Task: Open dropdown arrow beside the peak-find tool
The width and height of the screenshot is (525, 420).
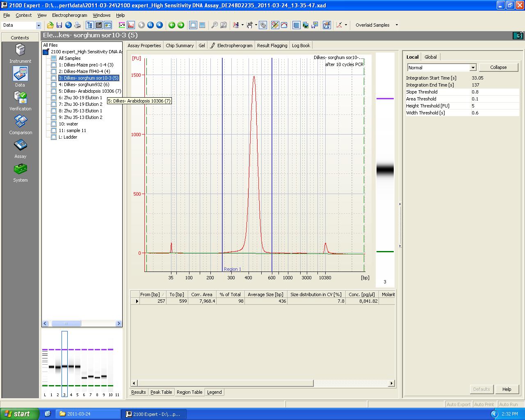Action: [242, 25]
